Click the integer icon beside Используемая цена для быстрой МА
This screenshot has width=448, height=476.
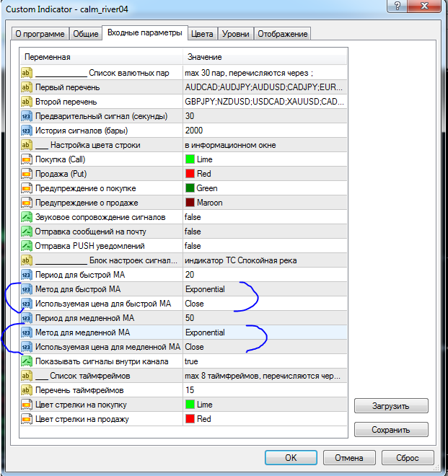click(x=27, y=304)
